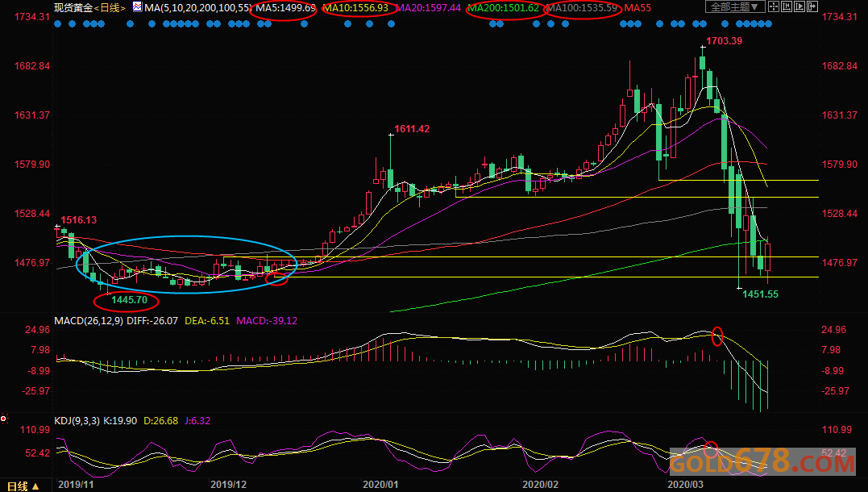Click the MACD:-39.12 value
Image resolution: width=868 pixels, height=492 pixels.
click(x=267, y=321)
